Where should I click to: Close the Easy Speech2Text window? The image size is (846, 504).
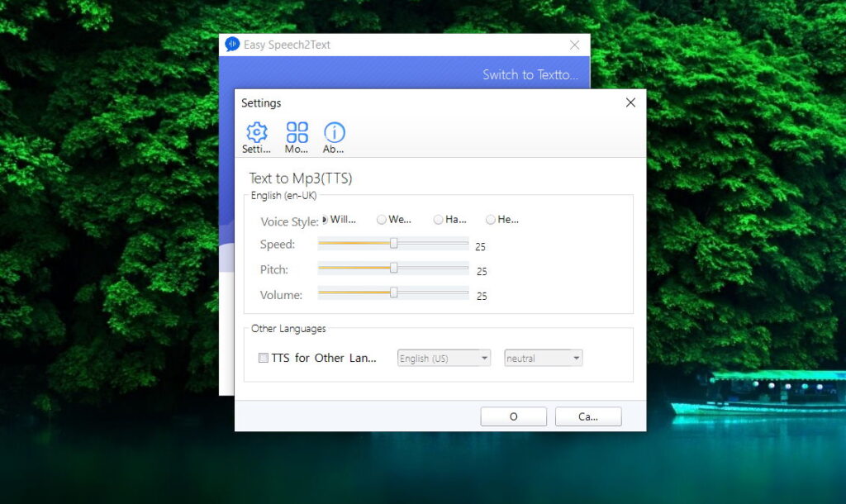coord(575,45)
